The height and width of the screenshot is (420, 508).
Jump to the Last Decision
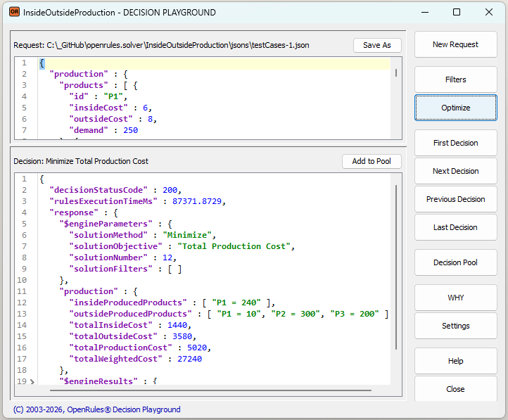(455, 227)
